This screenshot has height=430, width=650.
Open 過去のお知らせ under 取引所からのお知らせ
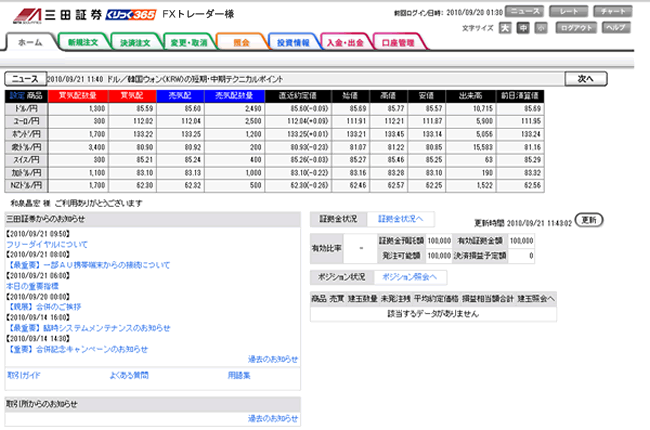click(x=273, y=418)
